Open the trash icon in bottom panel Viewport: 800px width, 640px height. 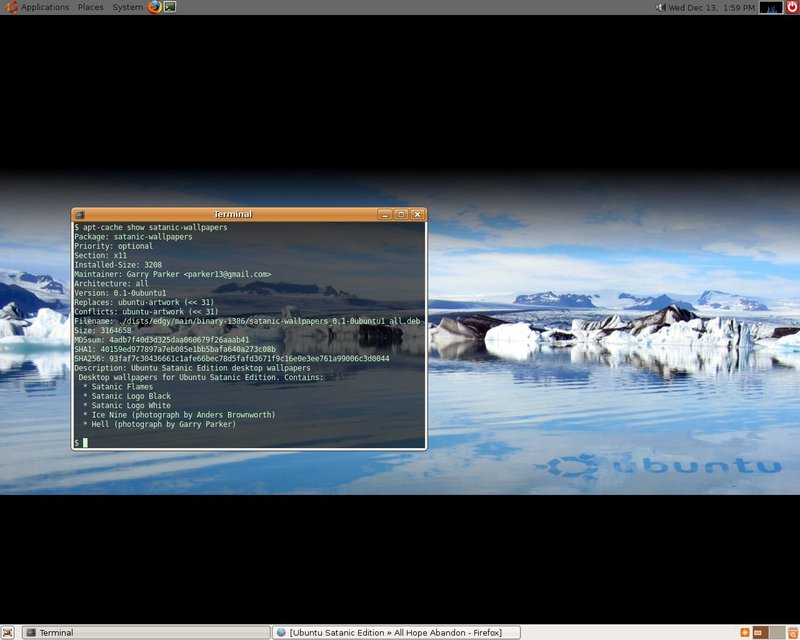click(x=792, y=632)
